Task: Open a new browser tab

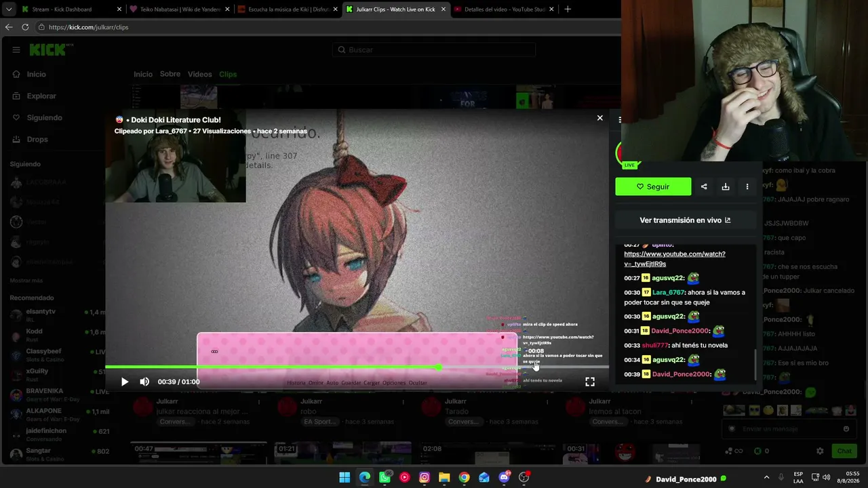Action: point(568,9)
